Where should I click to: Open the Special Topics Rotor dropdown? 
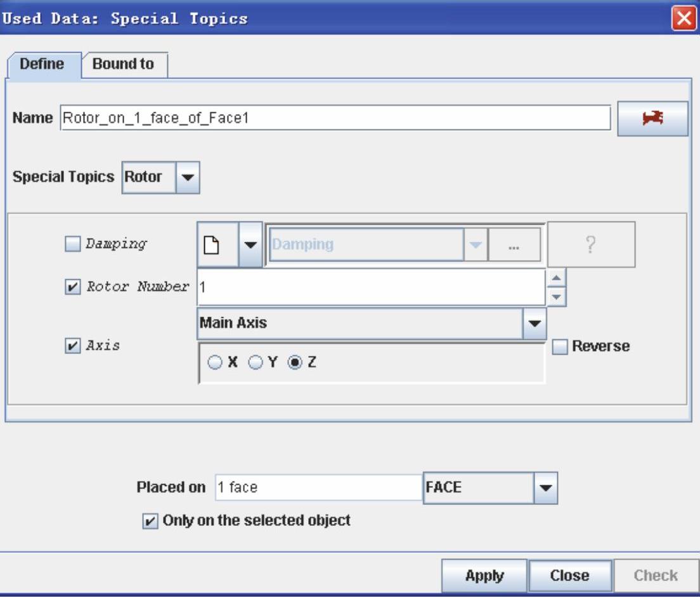pos(186,177)
